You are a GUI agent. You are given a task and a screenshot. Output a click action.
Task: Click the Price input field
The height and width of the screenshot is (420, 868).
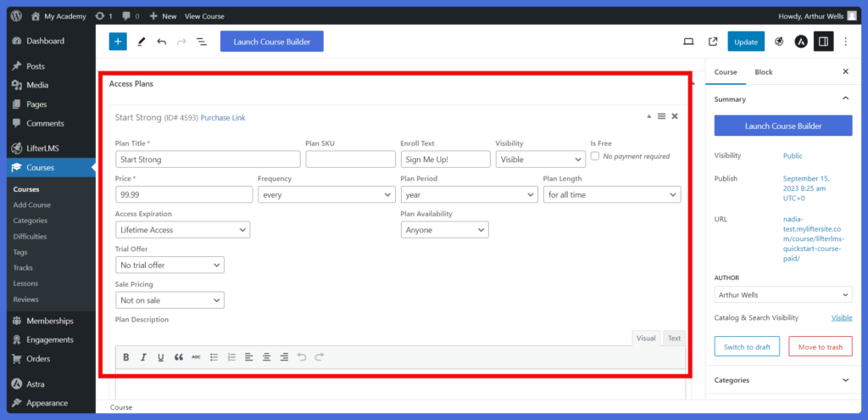click(x=184, y=194)
